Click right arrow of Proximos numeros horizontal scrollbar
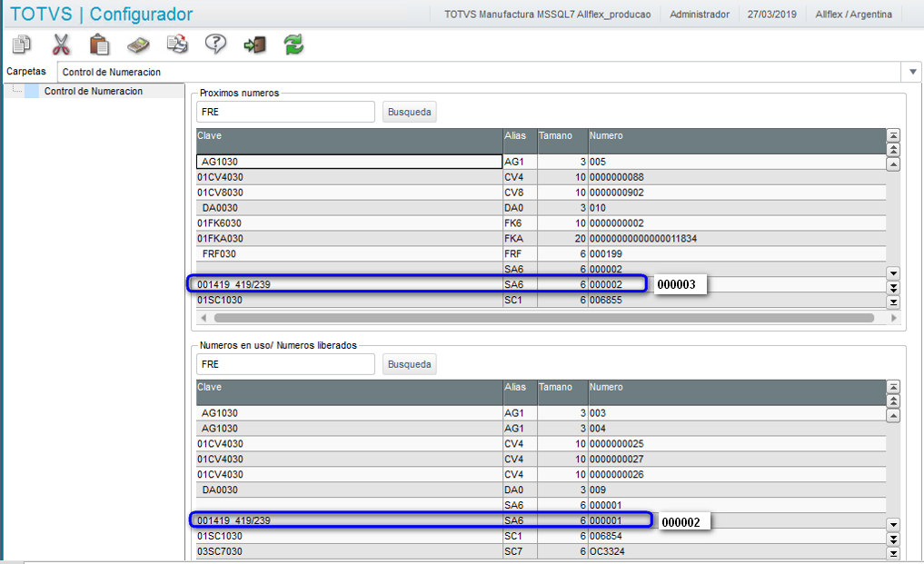 coord(894,318)
